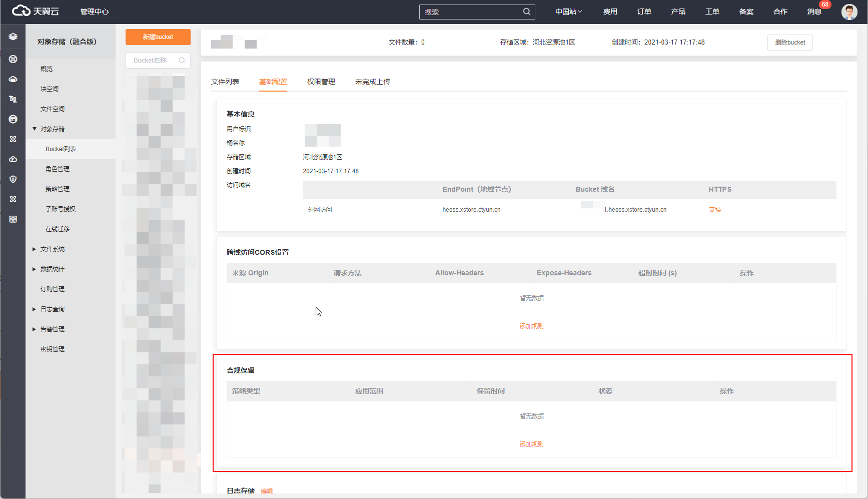Click the 天翼云 cloud logo
Viewport: 868px width, 499px height.
(x=35, y=11)
